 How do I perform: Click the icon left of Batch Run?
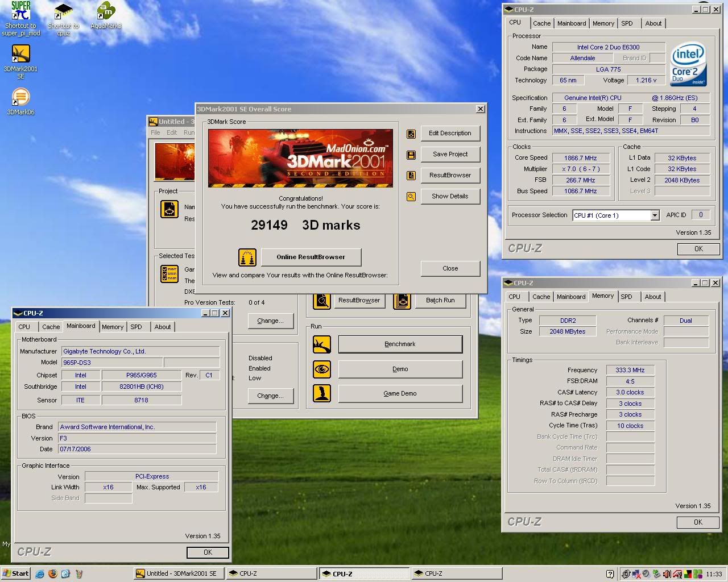402,301
